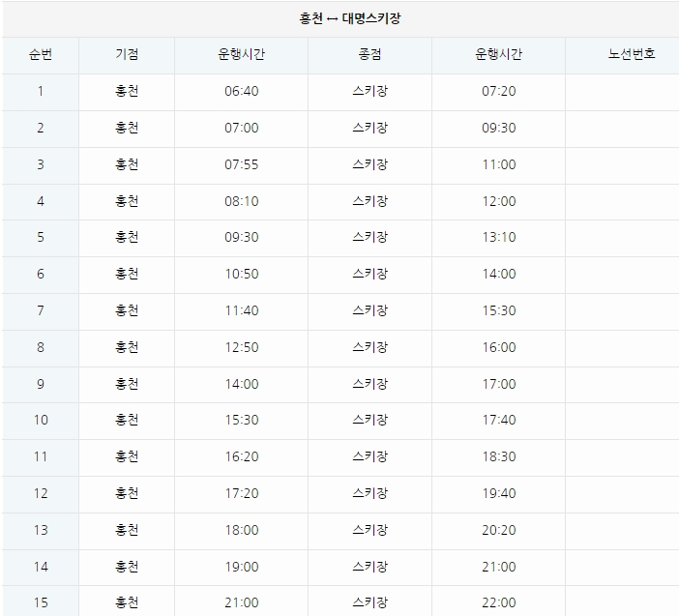Image resolution: width=679 pixels, height=616 pixels.
Task: Select 홍천 in row 7
Action: click(127, 310)
